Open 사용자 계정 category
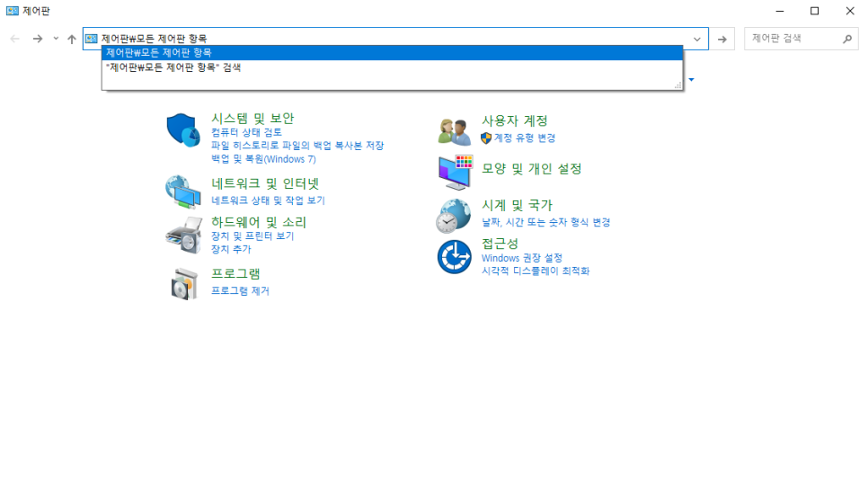Image resolution: width=868 pixels, height=489 pixels. pos(515,120)
